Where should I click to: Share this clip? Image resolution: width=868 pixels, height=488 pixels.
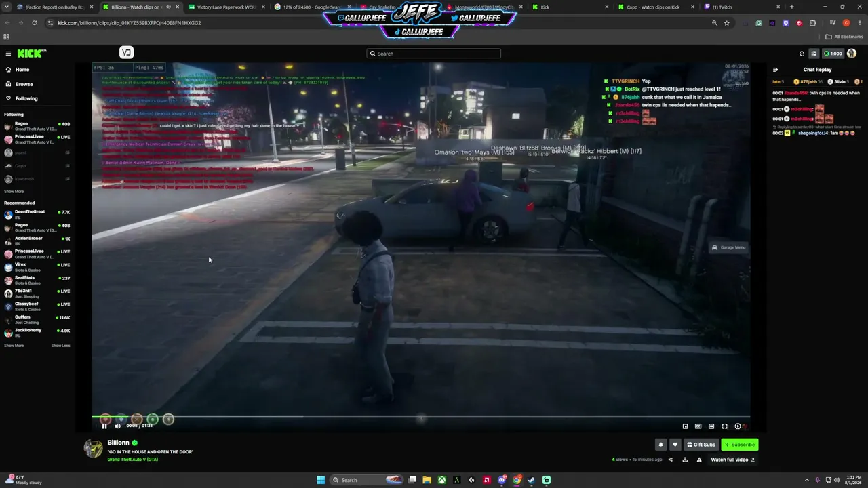coord(671,460)
